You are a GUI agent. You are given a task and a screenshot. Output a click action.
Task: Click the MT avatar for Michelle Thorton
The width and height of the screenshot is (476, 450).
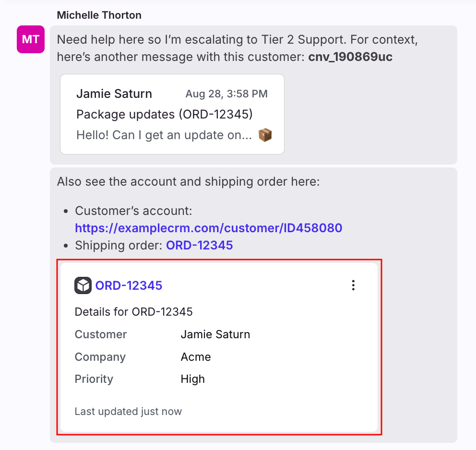coord(31,39)
